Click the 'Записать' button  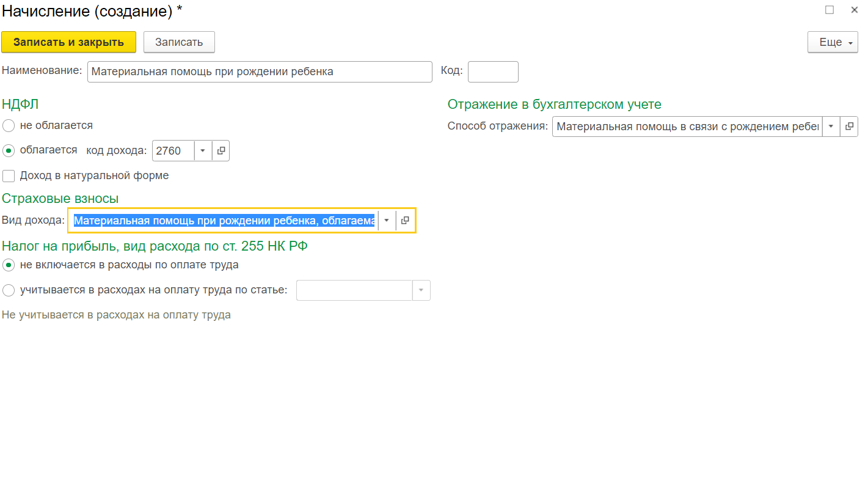179,42
